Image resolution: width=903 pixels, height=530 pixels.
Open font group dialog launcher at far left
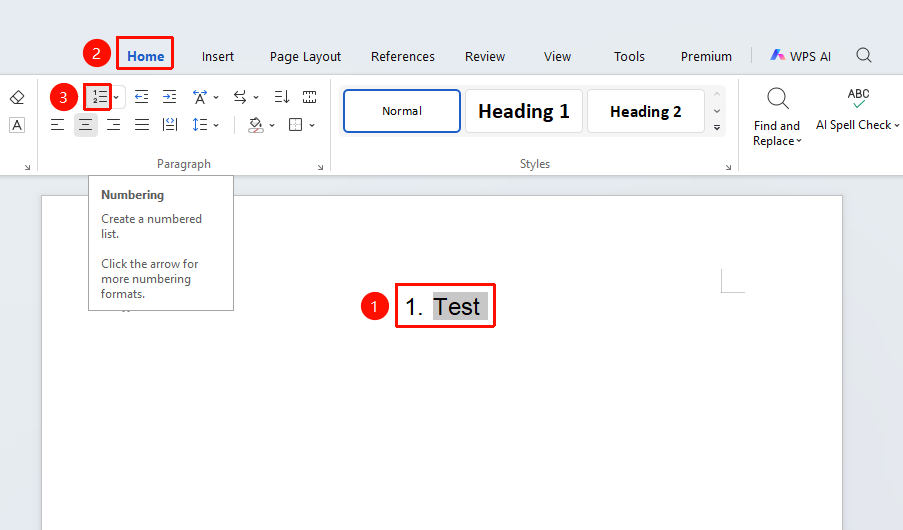(27, 167)
